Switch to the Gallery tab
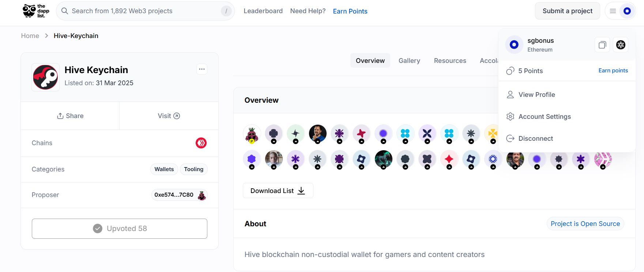 [409, 61]
